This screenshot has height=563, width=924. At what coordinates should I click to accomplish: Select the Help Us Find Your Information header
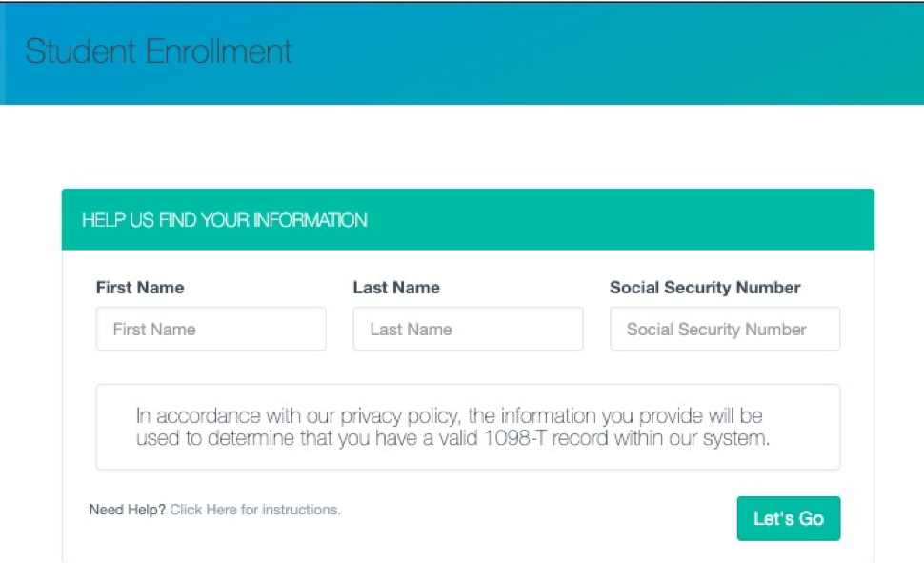[224, 220]
